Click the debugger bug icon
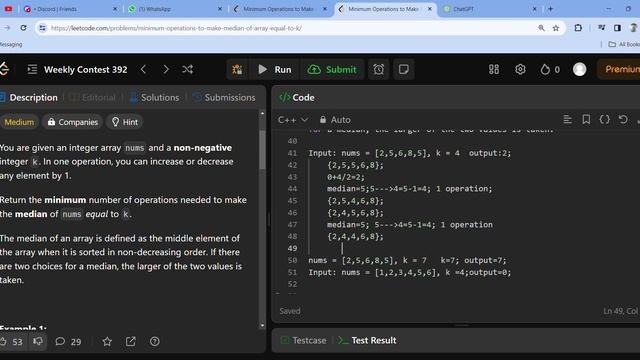The height and width of the screenshot is (360, 640). pyautogui.click(x=237, y=69)
